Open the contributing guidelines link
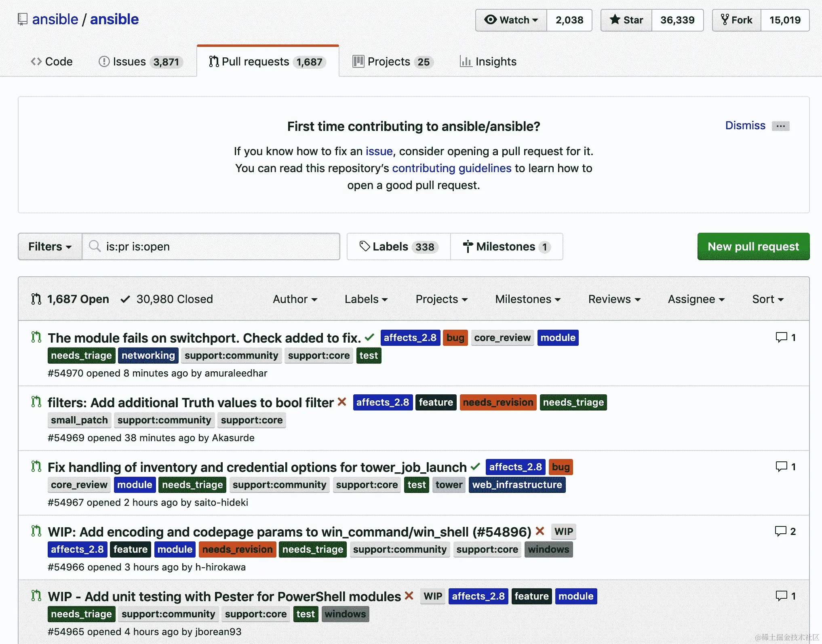 coord(451,168)
